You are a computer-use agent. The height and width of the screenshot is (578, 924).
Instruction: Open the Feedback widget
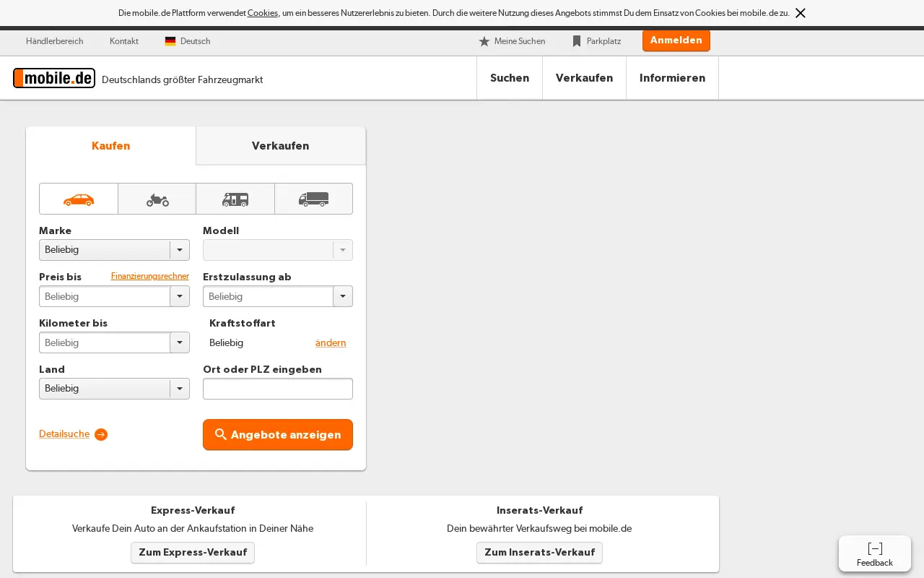875,553
